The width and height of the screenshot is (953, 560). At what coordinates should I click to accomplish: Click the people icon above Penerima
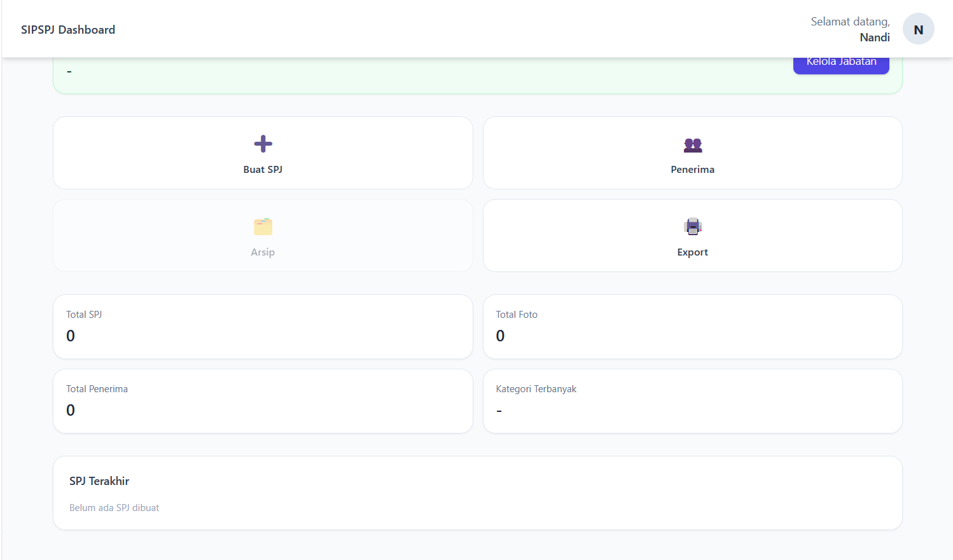click(692, 146)
